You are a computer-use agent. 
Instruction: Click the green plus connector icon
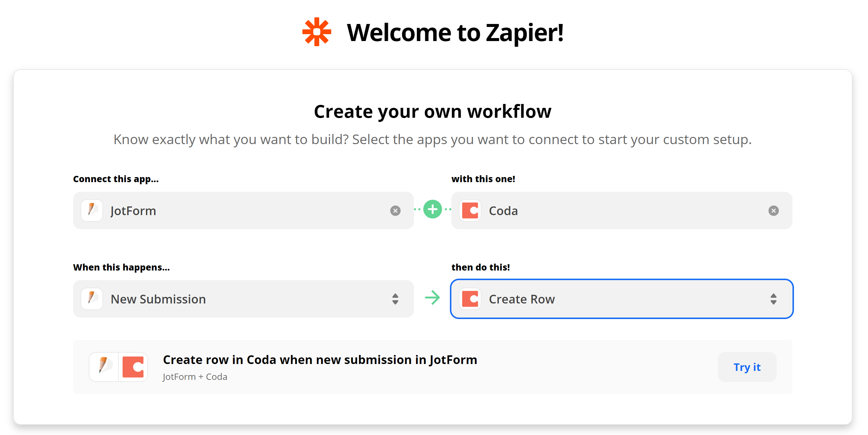pyautogui.click(x=432, y=209)
